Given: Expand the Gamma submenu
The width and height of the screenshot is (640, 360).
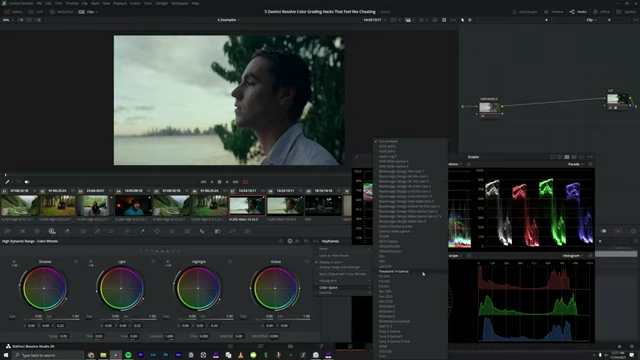Looking at the screenshot, I should (x=344, y=293).
